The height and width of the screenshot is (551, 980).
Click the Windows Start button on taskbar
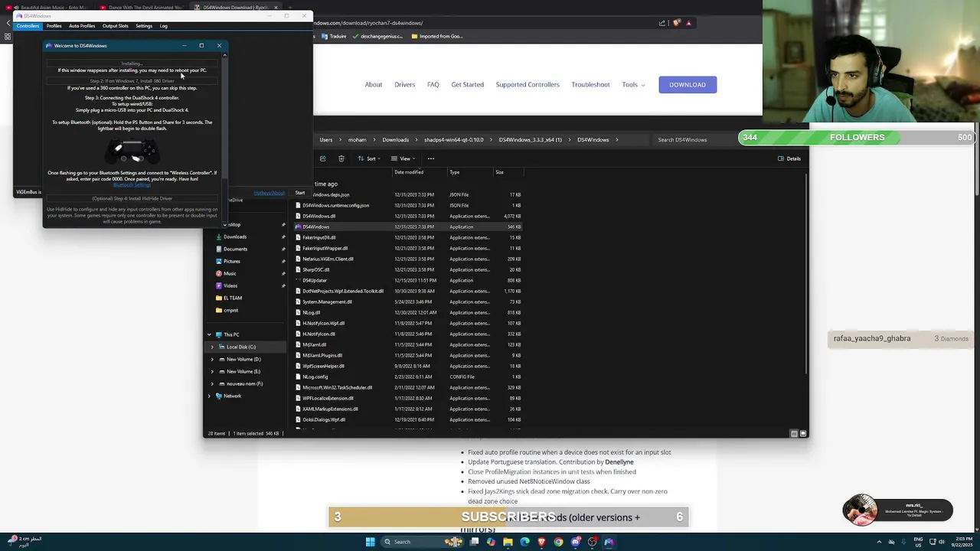371,542
